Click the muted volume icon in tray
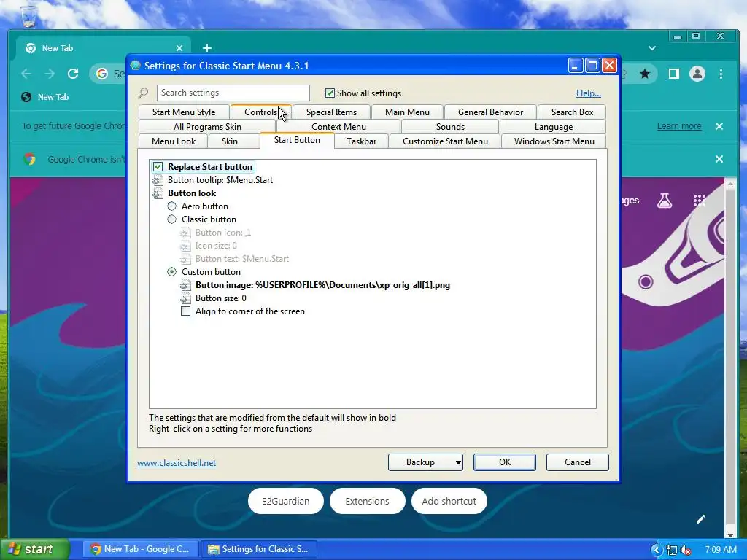Image resolution: width=747 pixels, height=560 pixels. coord(686,550)
